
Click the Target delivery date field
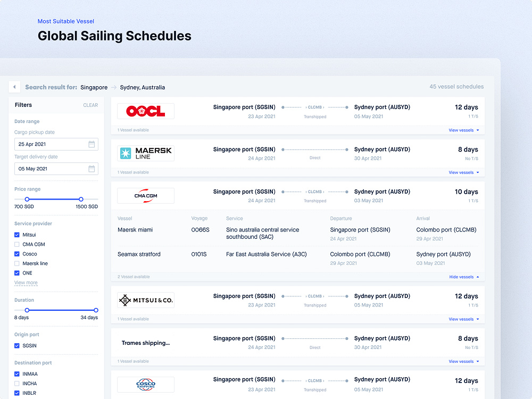[56, 169]
